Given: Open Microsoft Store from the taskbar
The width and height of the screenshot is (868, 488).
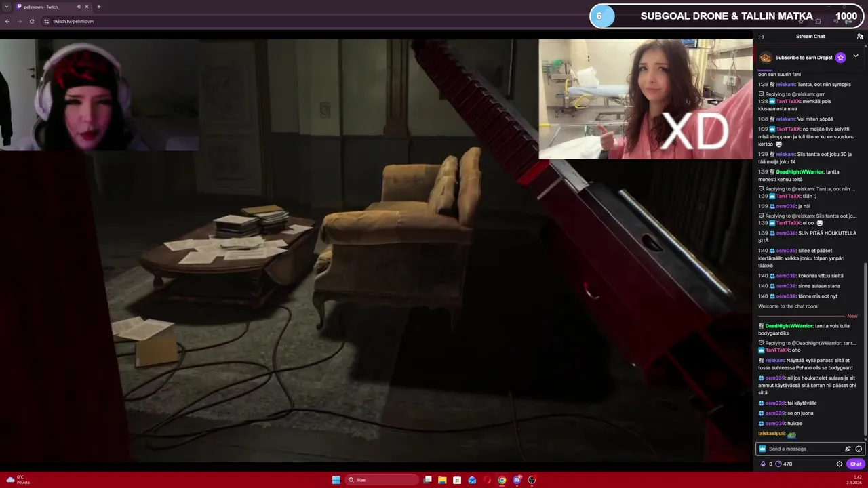Looking at the screenshot, I should point(457,480).
